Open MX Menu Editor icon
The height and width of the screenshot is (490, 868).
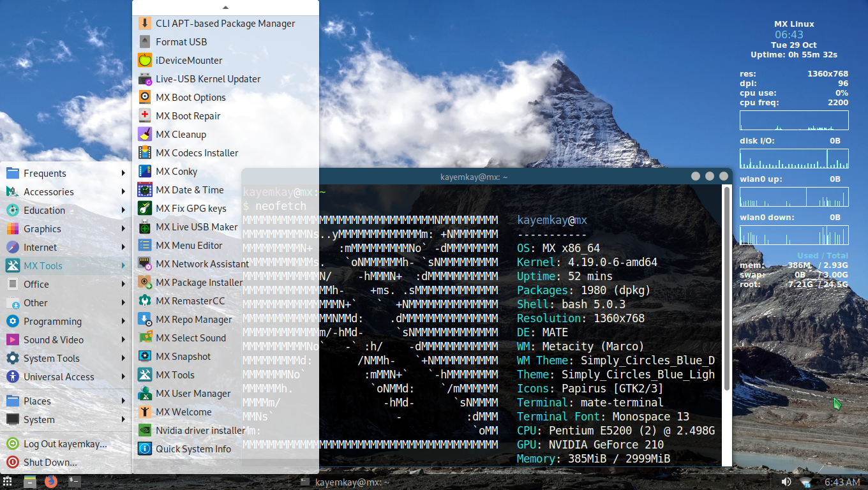(x=145, y=246)
